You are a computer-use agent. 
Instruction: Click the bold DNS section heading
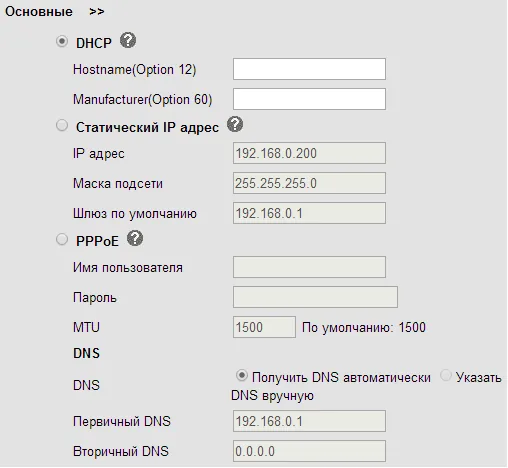(86, 353)
